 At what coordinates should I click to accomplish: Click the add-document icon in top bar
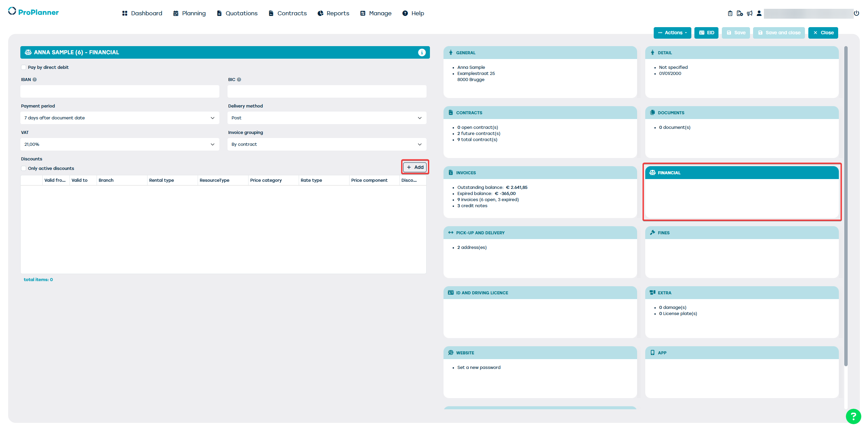(740, 13)
